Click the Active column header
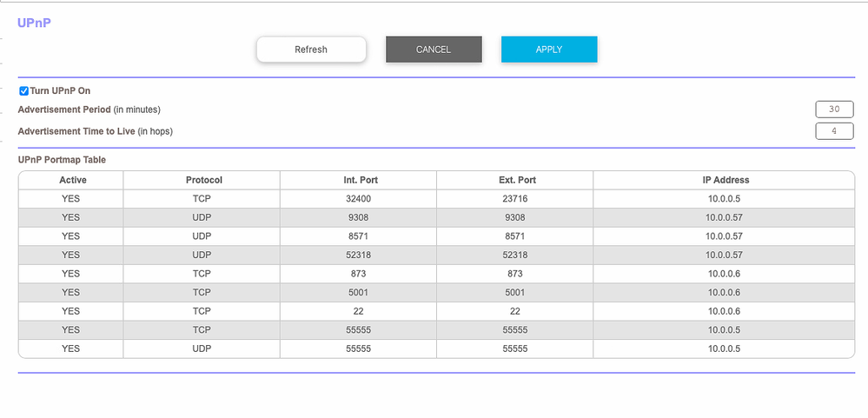Viewport: 868px width, 418px height. [x=71, y=181]
